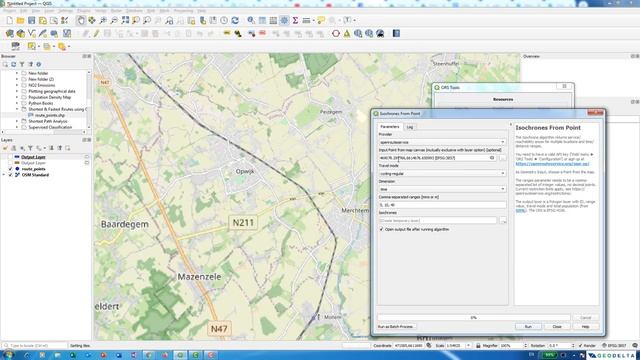Viewport: 640px width, 360px height.
Task: Refresh the map canvas with blue arrows
Action: point(235,20)
